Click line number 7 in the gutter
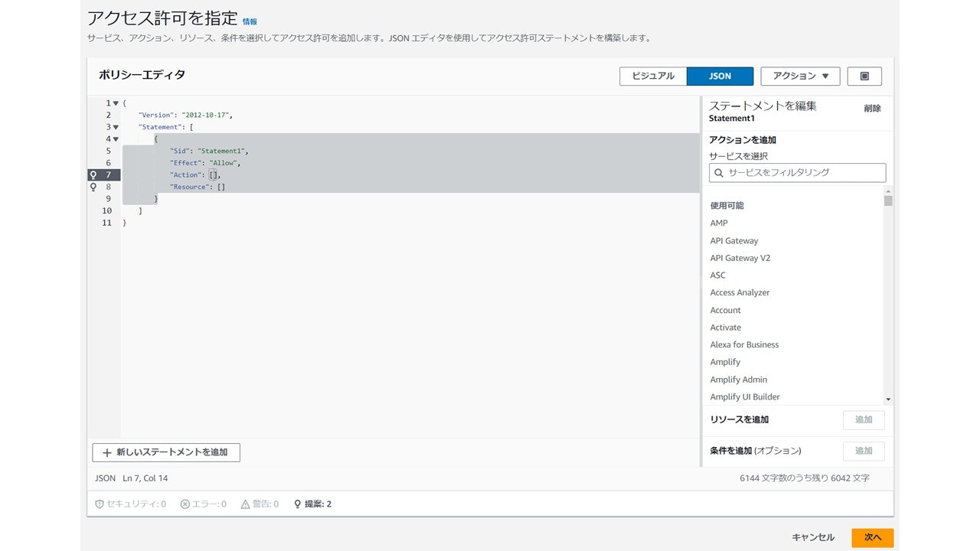 (x=109, y=175)
